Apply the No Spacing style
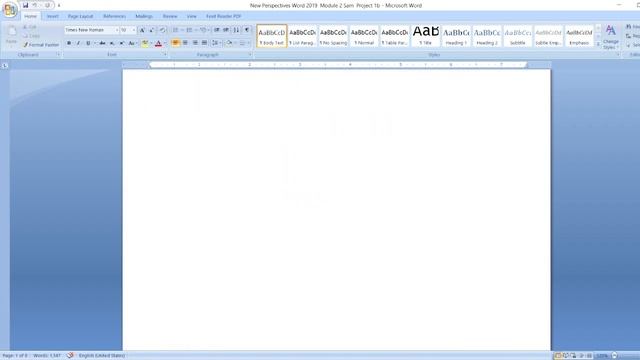 point(333,36)
